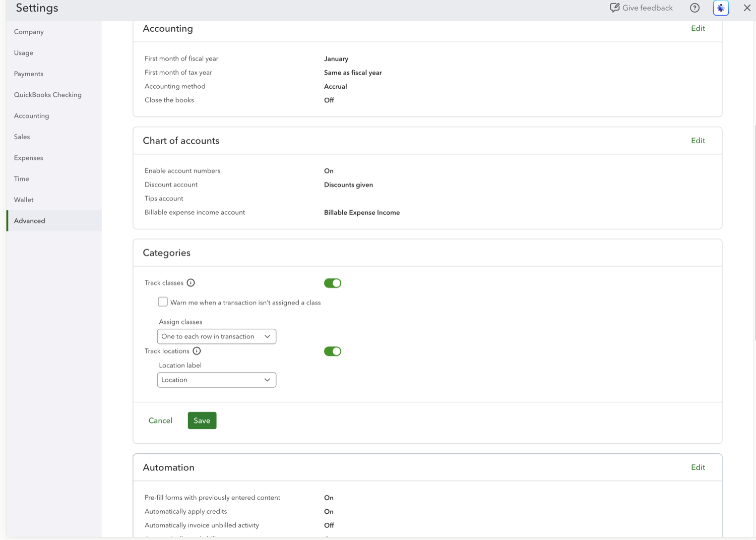Open Payments settings tab
This screenshot has width=756, height=540.
click(x=54, y=74)
